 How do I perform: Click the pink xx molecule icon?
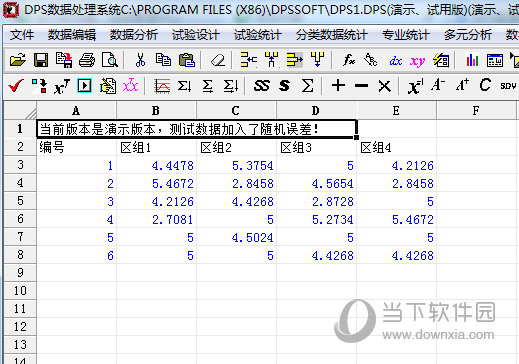(130, 86)
